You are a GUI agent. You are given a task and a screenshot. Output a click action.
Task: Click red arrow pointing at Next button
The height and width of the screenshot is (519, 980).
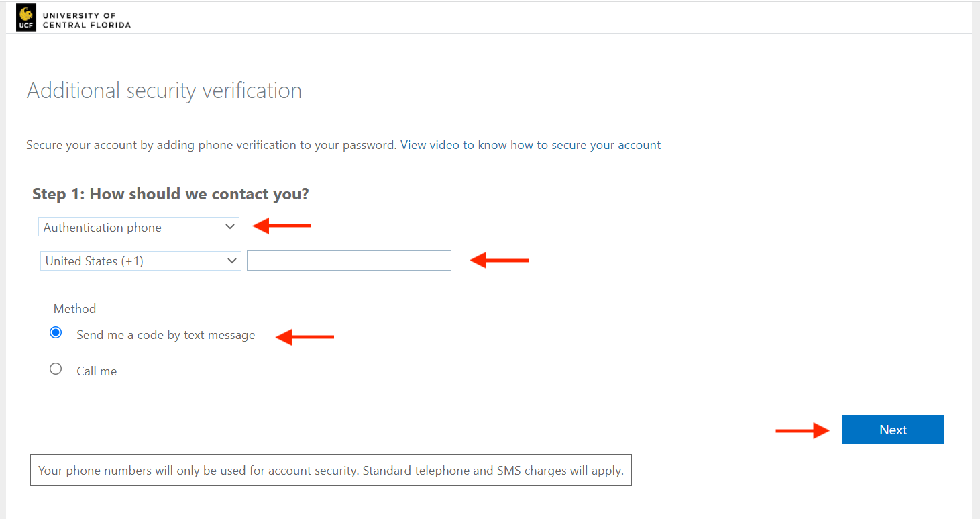tap(802, 430)
